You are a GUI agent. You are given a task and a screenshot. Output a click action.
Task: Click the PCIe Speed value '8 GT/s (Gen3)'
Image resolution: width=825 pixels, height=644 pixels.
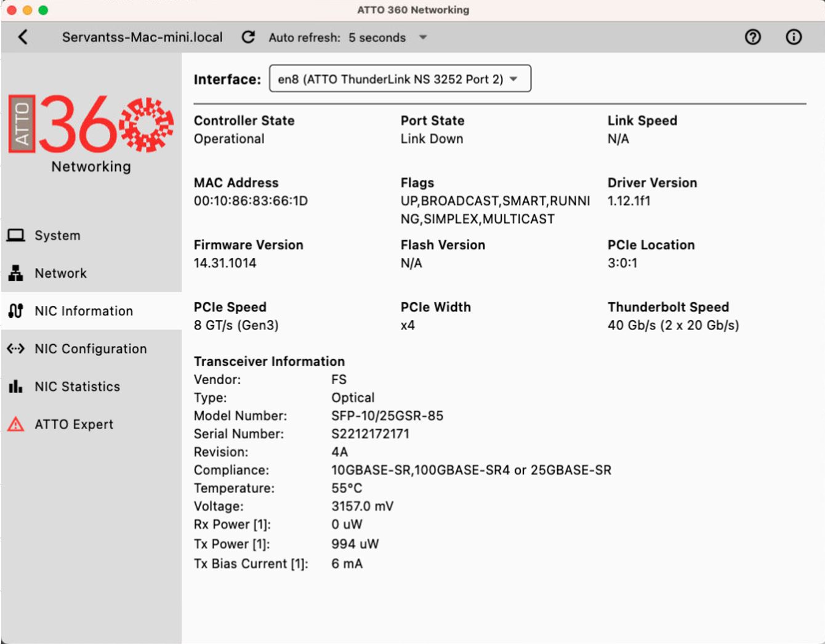236,325
